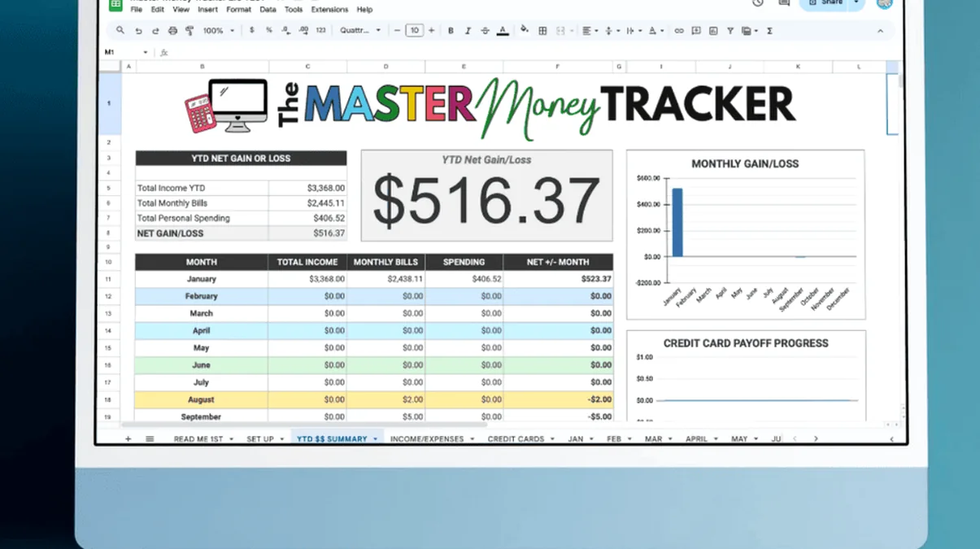The image size is (980, 549).
Task: Toggle strikethrough formatting
Action: tap(485, 31)
